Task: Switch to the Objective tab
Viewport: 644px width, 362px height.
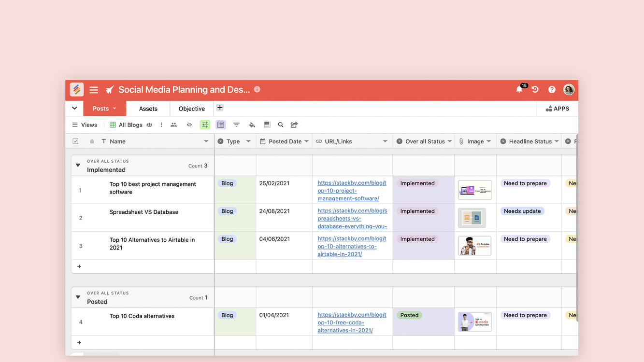Action: (192, 109)
